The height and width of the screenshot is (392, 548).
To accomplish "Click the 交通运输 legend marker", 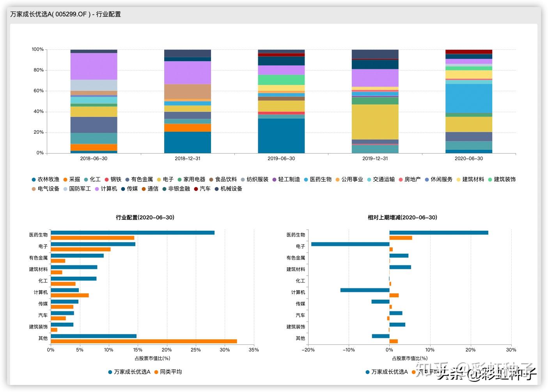I will coord(369,180).
